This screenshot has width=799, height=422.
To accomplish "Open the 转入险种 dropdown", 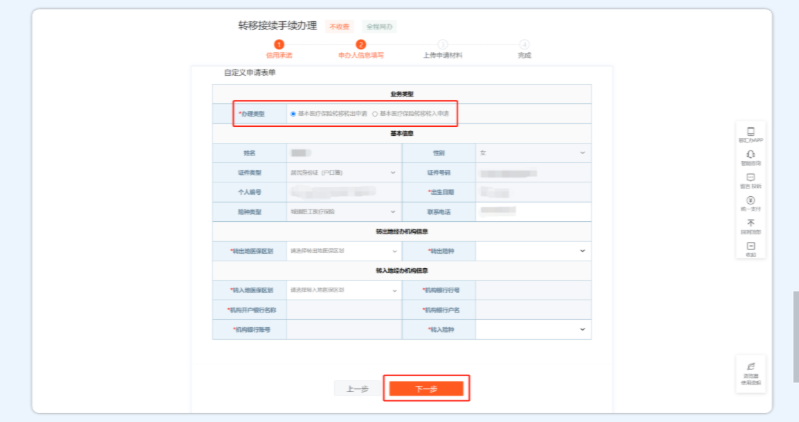I will (x=534, y=330).
